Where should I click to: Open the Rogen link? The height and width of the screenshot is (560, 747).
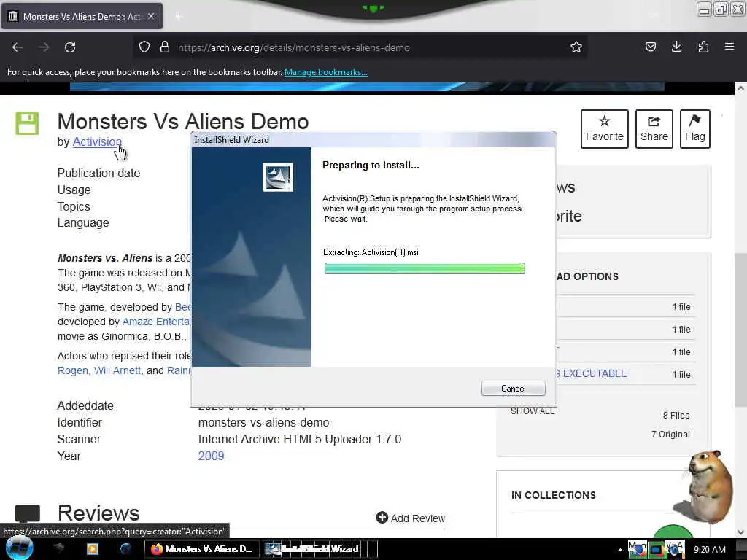pyautogui.click(x=73, y=370)
